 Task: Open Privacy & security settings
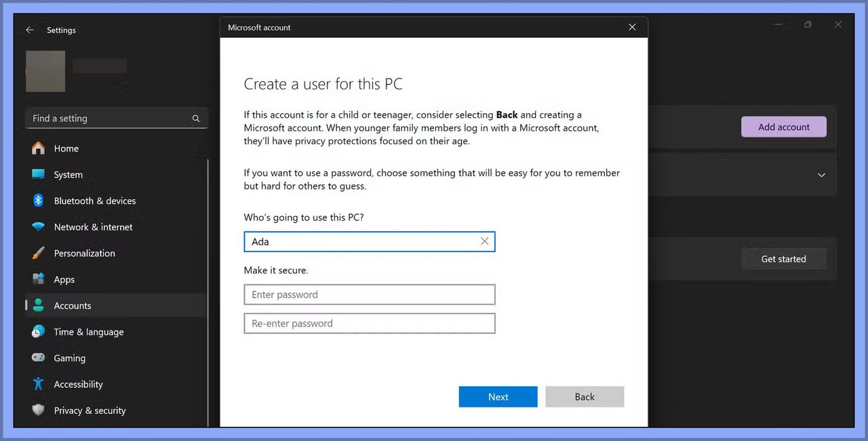click(90, 411)
